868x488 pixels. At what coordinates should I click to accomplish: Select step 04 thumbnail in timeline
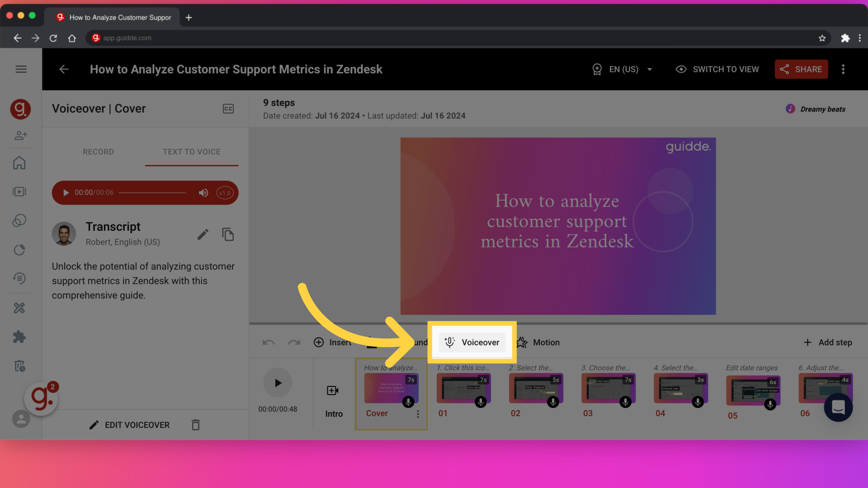(680, 388)
